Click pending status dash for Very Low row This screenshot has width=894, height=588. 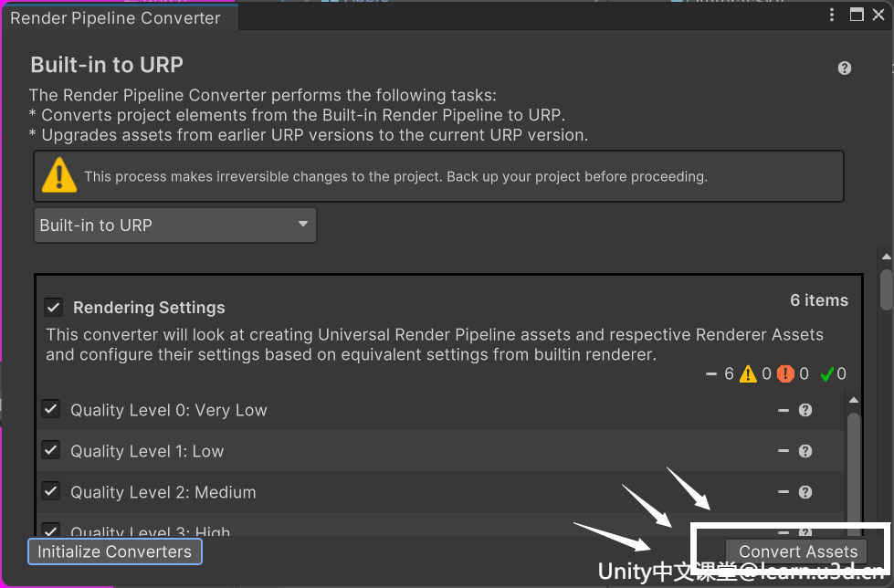click(x=784, y=410)
